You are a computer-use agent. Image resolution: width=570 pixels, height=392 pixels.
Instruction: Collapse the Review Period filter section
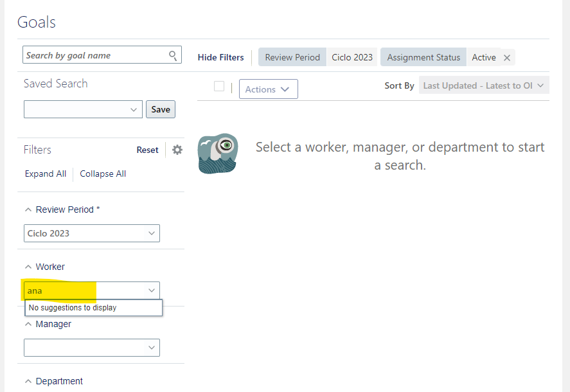28,209
